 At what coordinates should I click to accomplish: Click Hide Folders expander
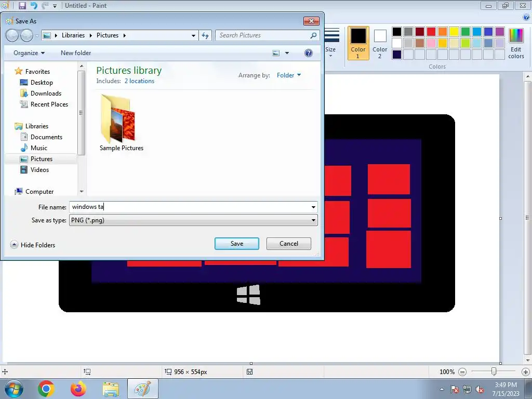click(33, 245)
